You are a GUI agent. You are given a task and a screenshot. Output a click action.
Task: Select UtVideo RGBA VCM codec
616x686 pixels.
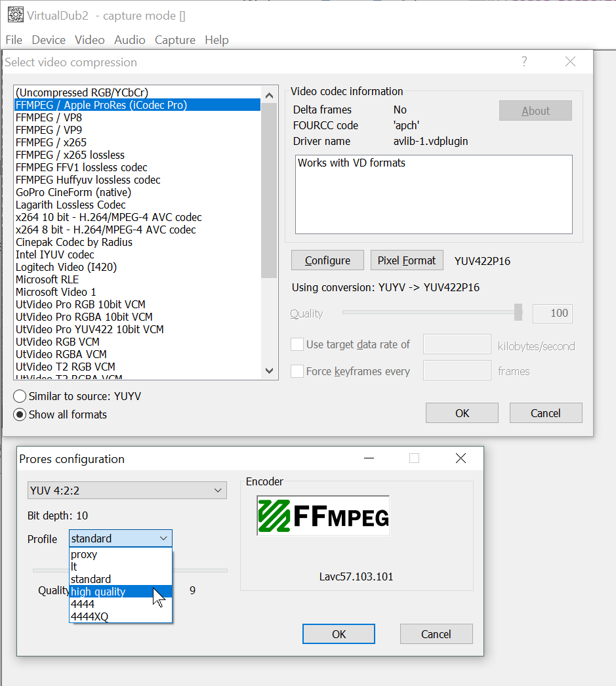click(x=137, y=354)
